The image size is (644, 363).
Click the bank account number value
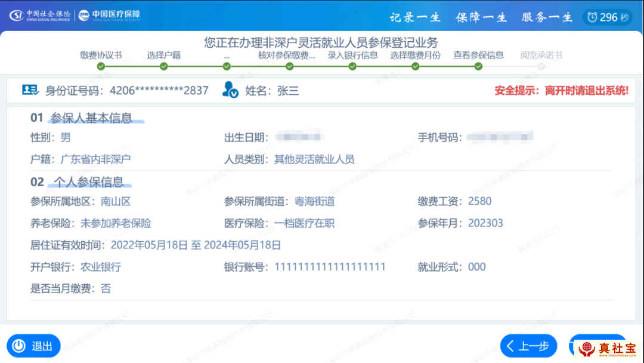click(x=330, y=267)
